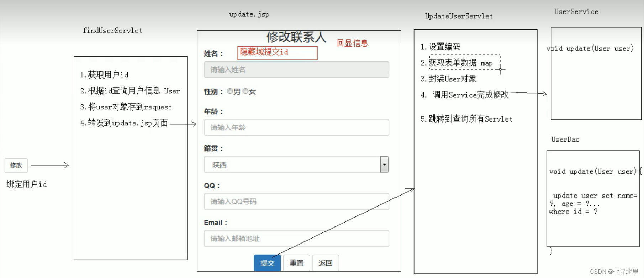Click the UserService title
This screenshot has width=644, height=278.
(x=576, y=12)
